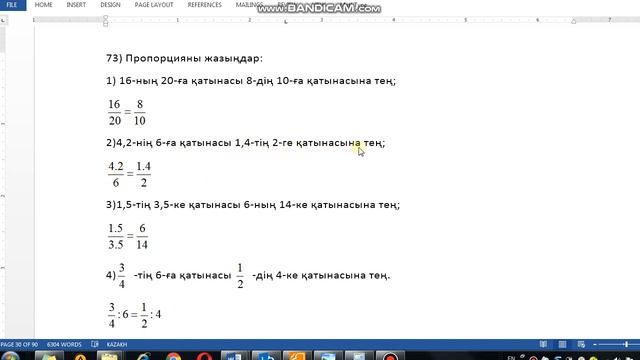640x360 pixels.
Task: Open the DESIGN ribbon tab
Action: pos(110,5)
